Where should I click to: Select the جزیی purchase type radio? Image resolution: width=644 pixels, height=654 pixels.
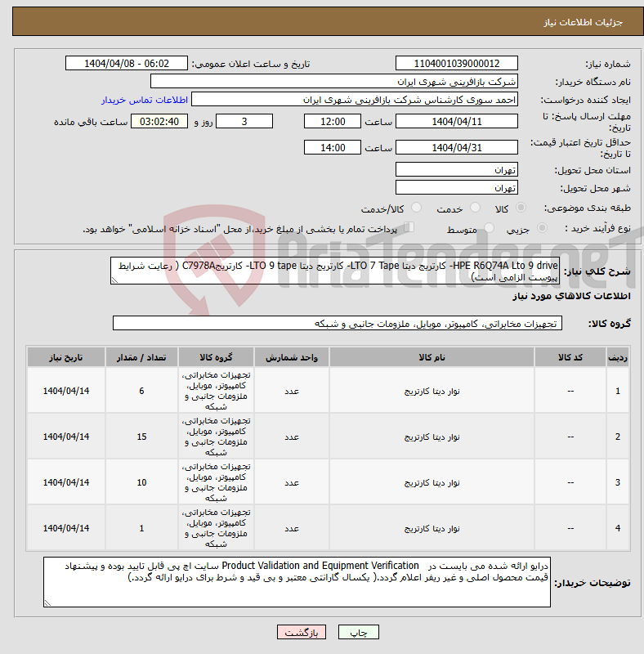[542, 228]
